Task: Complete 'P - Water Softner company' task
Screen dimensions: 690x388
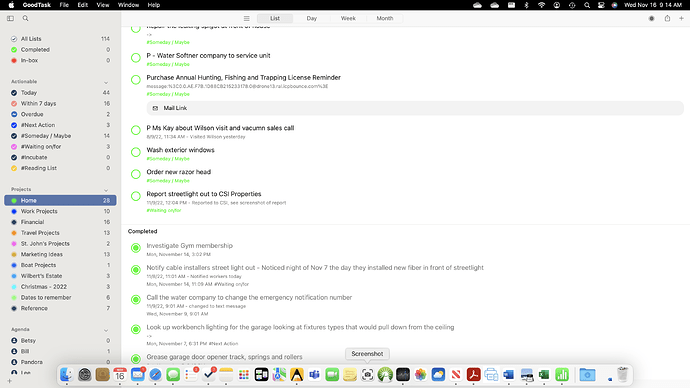Action: (136, 58)
